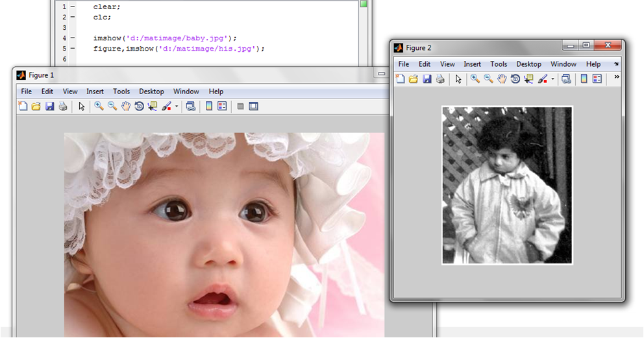644x338 pixels.
Task: Open View menu in Figure 2
Action: [x=447, y=64]
